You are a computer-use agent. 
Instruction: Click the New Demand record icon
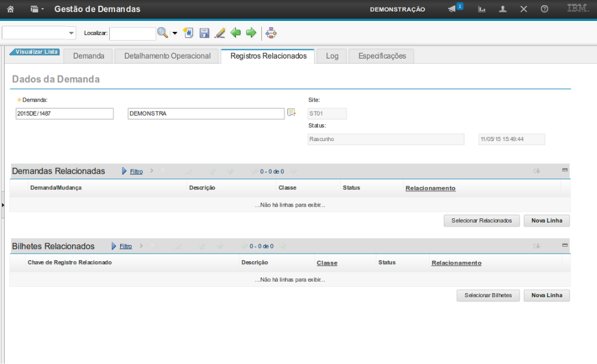click(188, 33)
